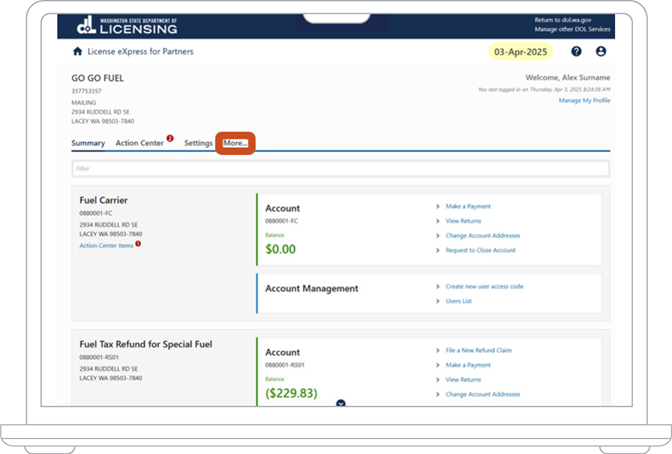The width and height of the screenshot is (672, 454).
Task: Click the Account Management heading
Action: pos(312,289)
